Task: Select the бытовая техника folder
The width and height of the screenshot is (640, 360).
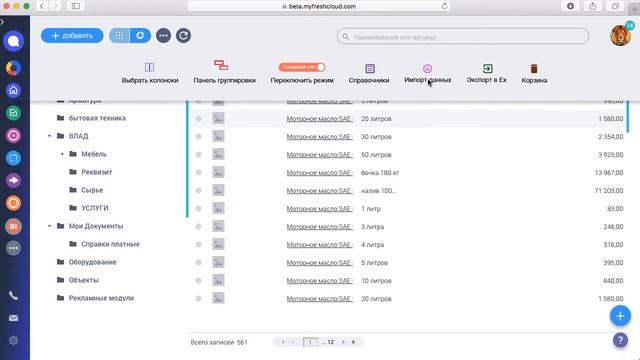Action: click(x=97, y=118)
